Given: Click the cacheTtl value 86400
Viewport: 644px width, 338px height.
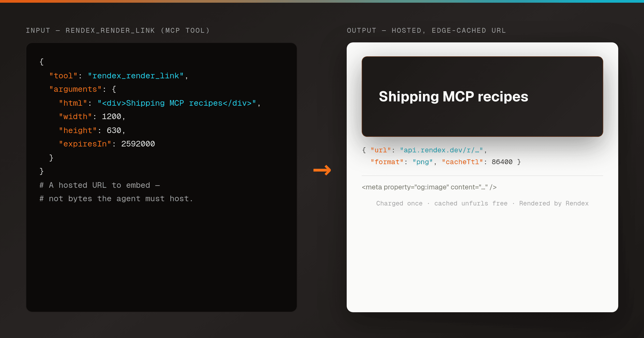Looking at the screenshot, I should [x=502, y=162].
